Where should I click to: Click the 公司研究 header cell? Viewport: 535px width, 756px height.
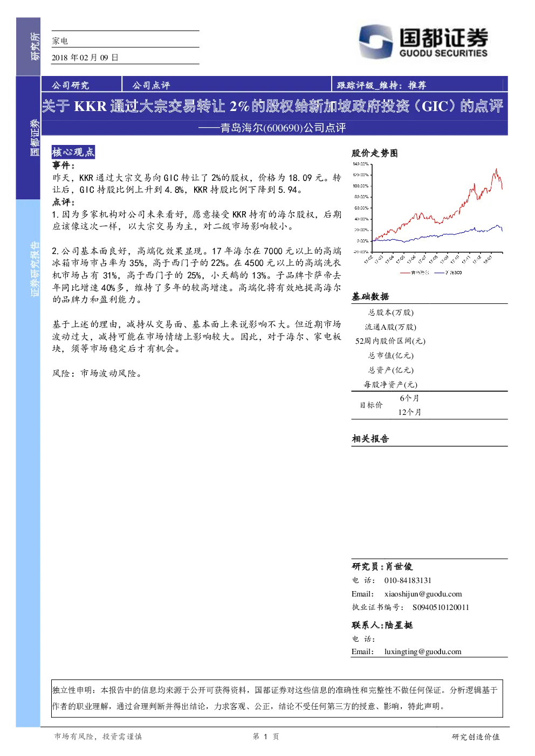pos(71,85)
